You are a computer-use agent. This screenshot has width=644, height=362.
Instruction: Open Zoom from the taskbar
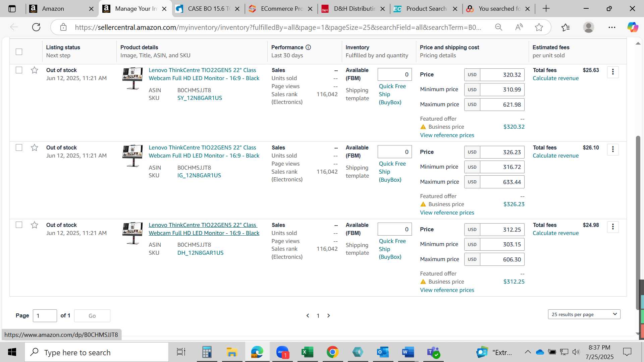point(282,352)
